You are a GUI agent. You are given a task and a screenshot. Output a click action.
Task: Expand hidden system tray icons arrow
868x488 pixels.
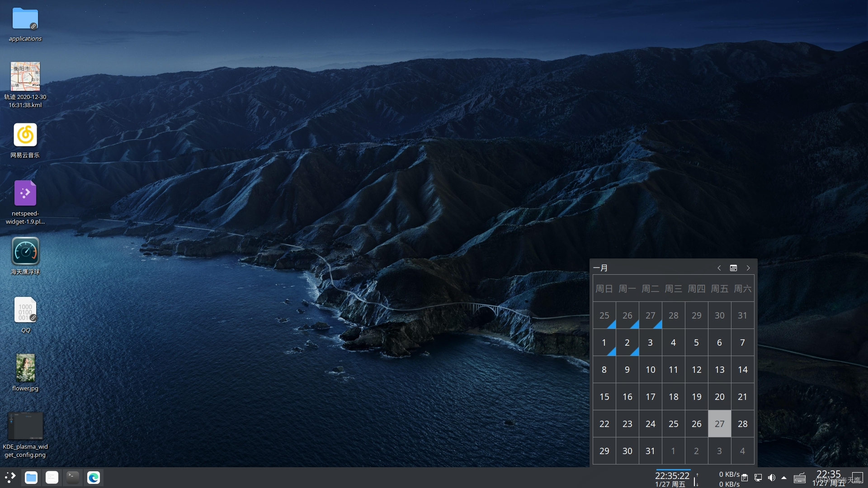(784, 478)
